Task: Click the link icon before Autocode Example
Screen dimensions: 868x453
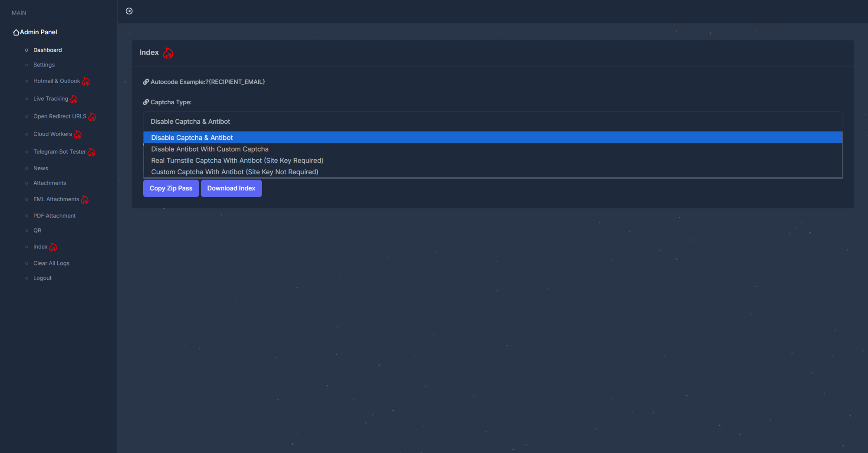Action: coord(146,82)
